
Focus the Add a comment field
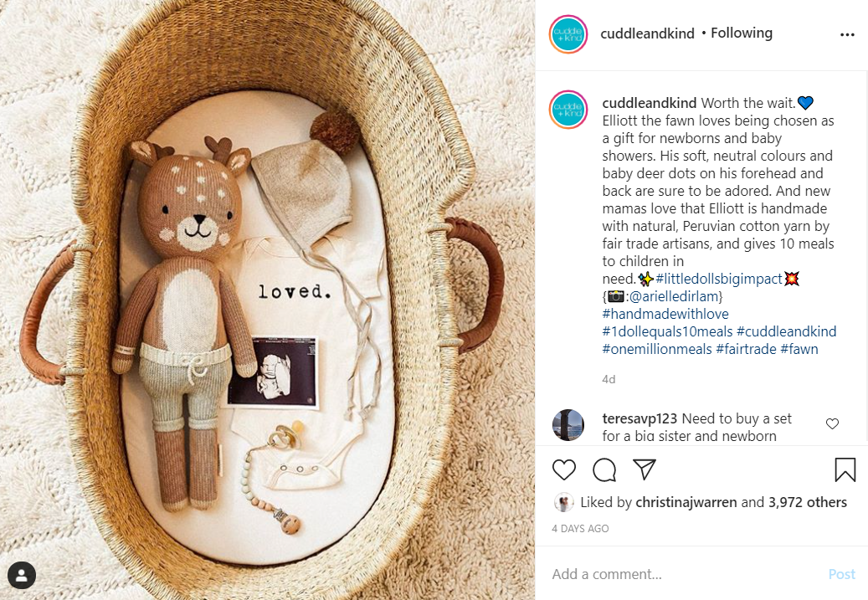[686, 574]
